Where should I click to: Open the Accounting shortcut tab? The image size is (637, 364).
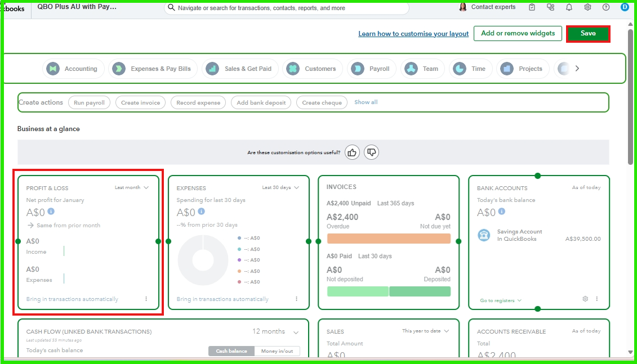click(x=74, y=69)
